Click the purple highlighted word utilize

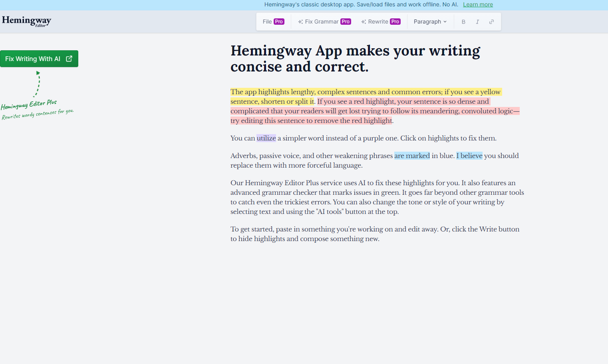click(266, 138)
